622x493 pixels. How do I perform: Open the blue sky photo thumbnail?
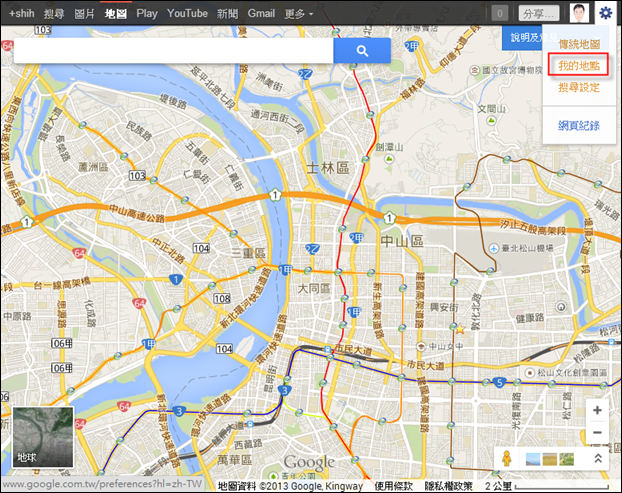532,459
